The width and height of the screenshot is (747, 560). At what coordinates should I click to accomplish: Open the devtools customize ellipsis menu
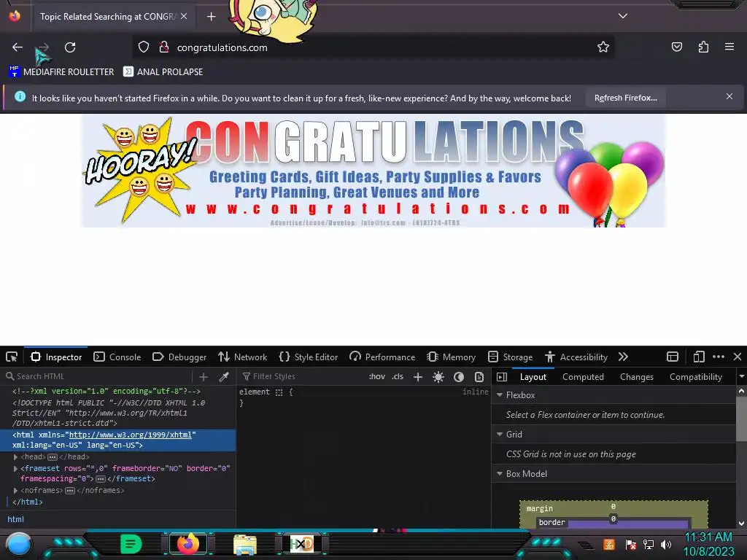pyautogui.click(x=719, y=357)
